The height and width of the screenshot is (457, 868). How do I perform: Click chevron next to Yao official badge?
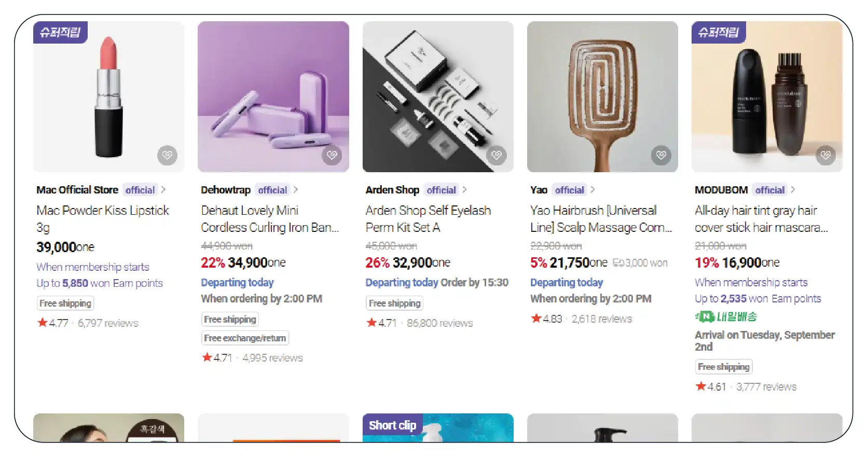pos(593,190)
